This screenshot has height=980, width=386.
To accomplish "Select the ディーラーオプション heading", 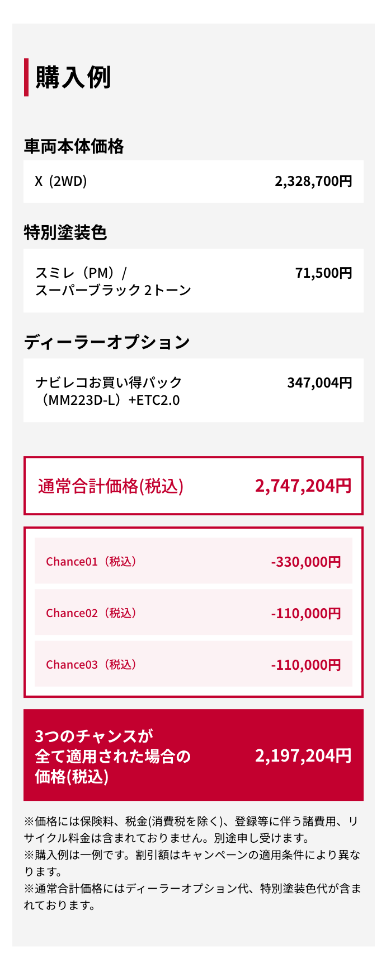I will click(x=107, y=342).
